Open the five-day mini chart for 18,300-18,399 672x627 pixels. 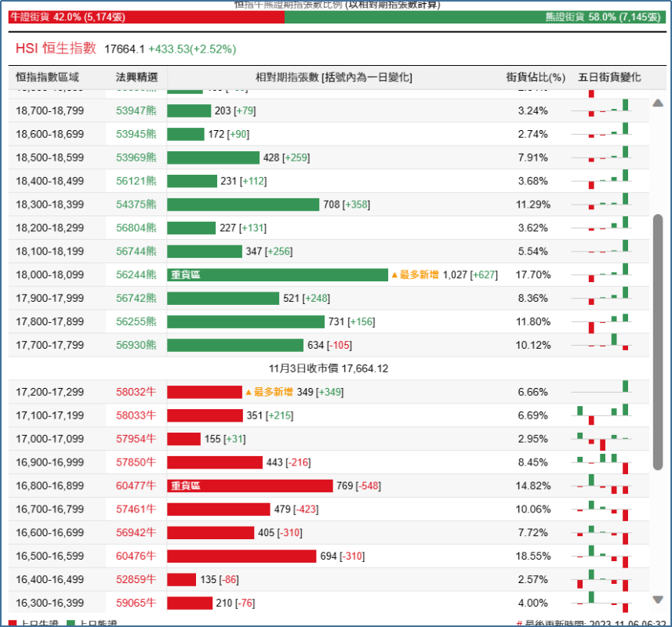[x=608, y=205]
